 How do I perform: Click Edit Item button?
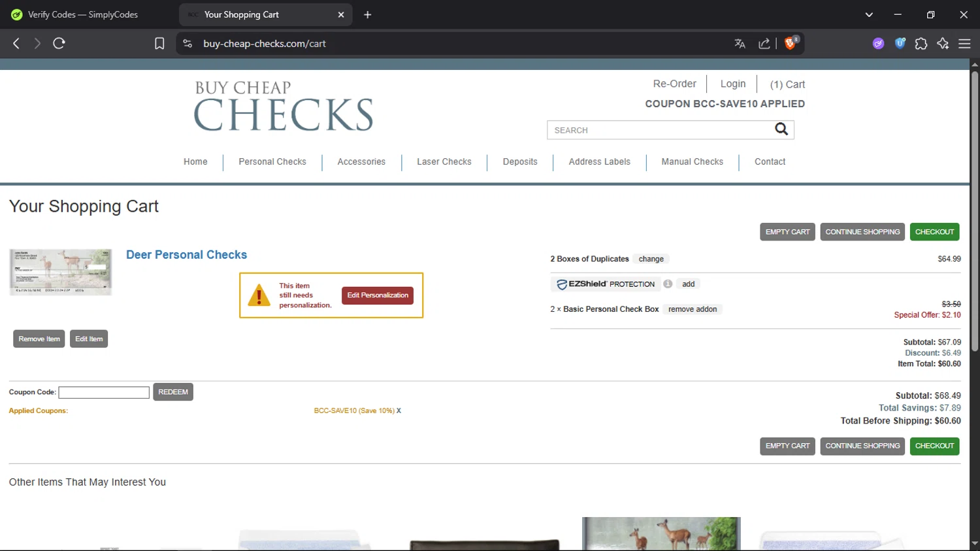click(89, 339)
